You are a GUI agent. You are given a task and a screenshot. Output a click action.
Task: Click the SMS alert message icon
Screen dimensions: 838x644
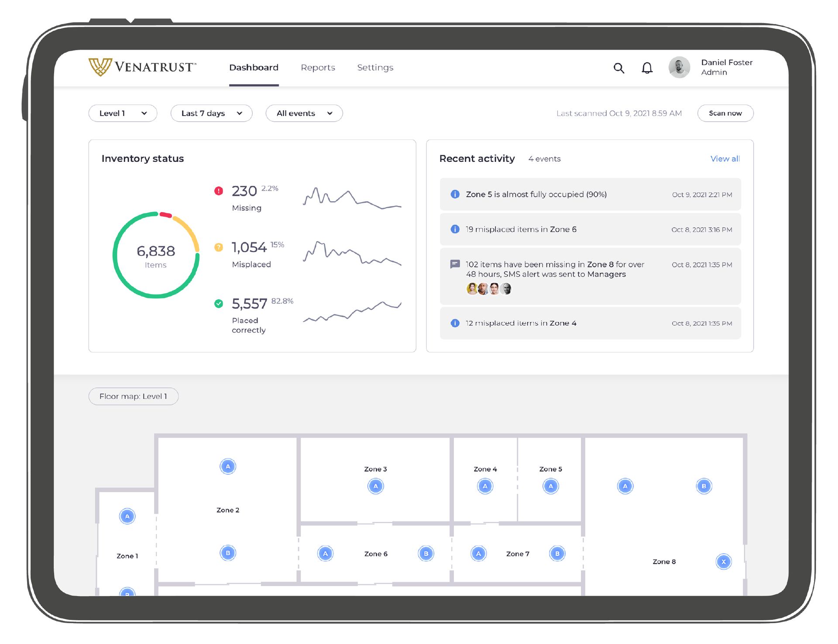[455, 264]
